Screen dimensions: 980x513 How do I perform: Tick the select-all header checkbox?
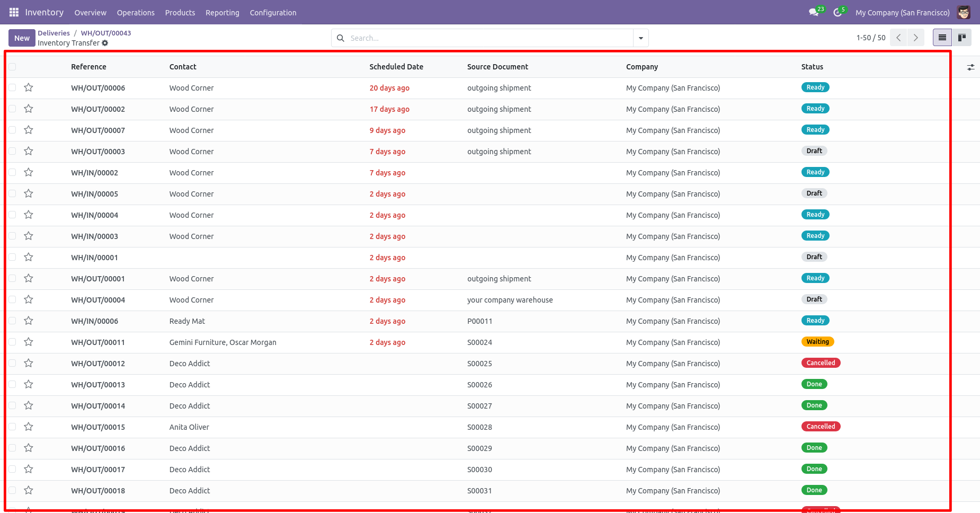pos(12,67)
